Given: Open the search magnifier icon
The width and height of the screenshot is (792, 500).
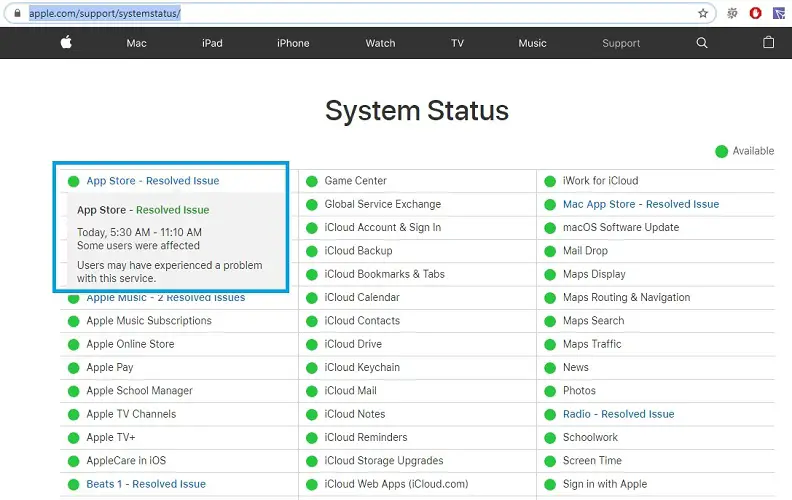Looking at the screenshot, I should click(702, 43).
